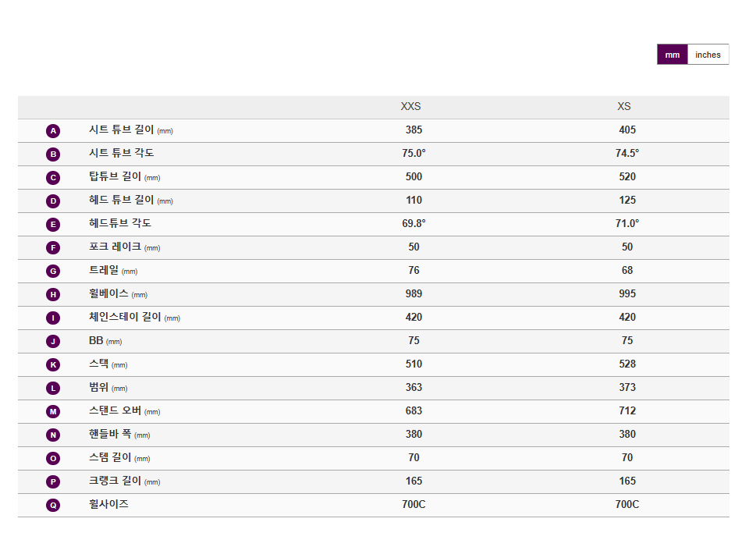Click the A seat tube length badge
The height and width of the screenshot is (547, 756).
tap(53, 131)
